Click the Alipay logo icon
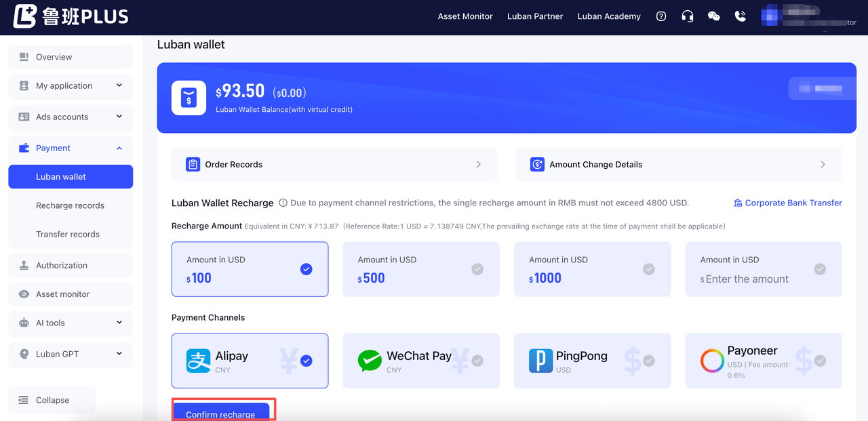Viewport: 868px width, 421px height. pyautogui.click(x=198, y=361)
